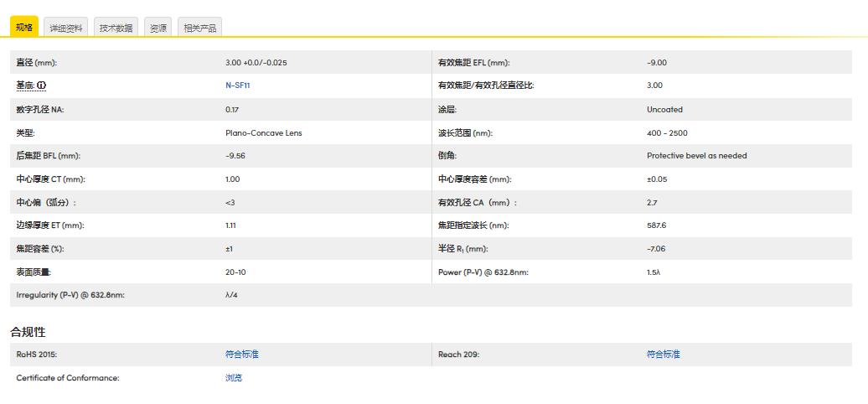Click the clear aperture value 2.7
868x404 pixels.
point(652,203)
